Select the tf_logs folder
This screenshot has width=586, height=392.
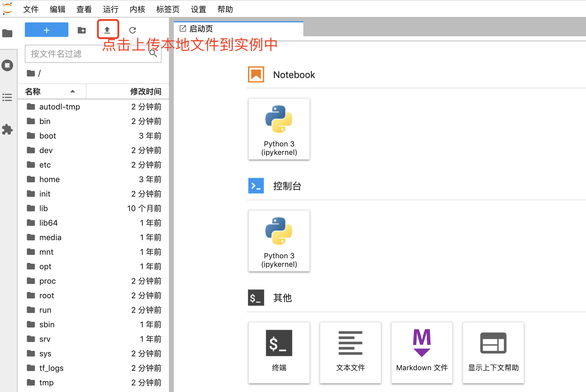[x=93, y=368]
